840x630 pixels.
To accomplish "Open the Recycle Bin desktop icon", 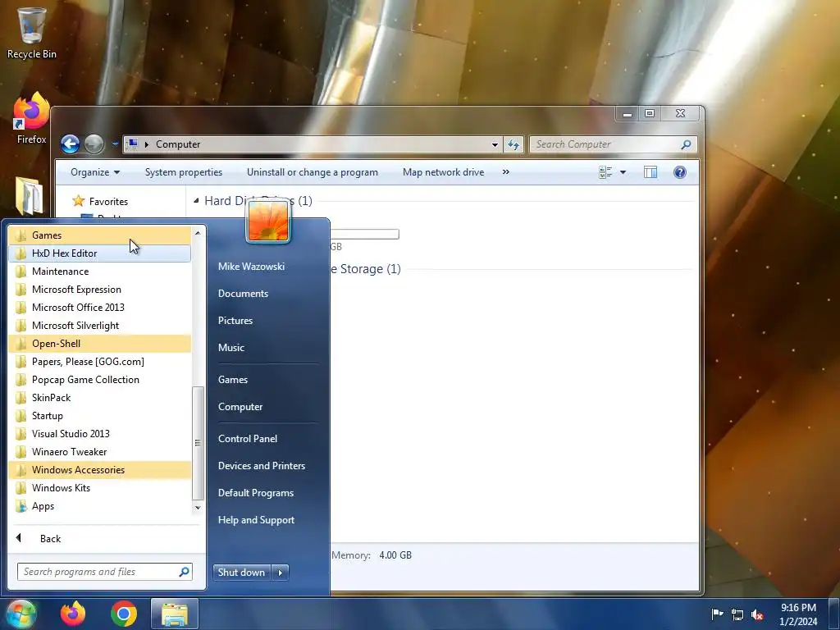I will pos(32,31).
